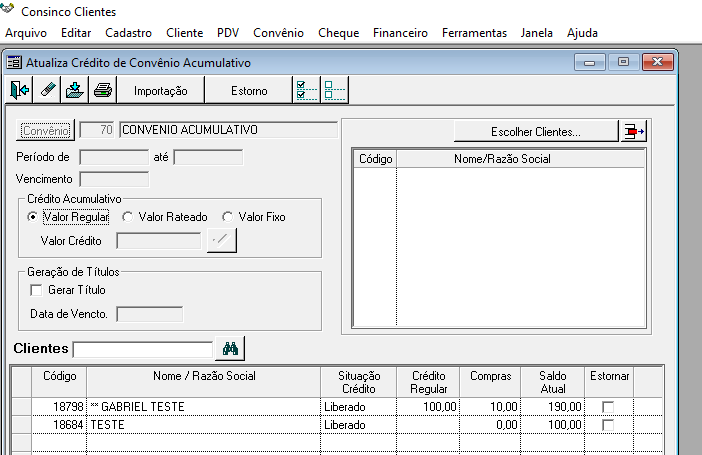Click the Escolher Clientes button
Screen dimensions: 702x455
(536, 132)
